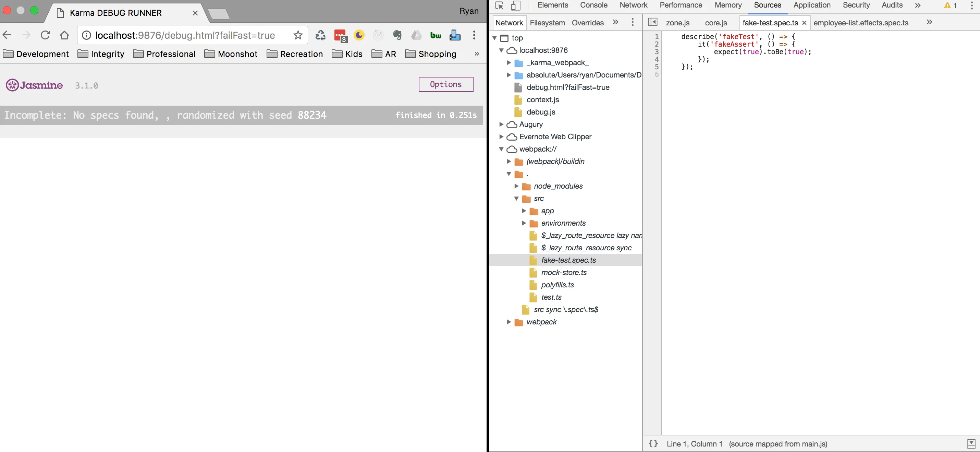Click the warning count indicator
This screenshot has height=452, width=980.
(x=950, y=6)
